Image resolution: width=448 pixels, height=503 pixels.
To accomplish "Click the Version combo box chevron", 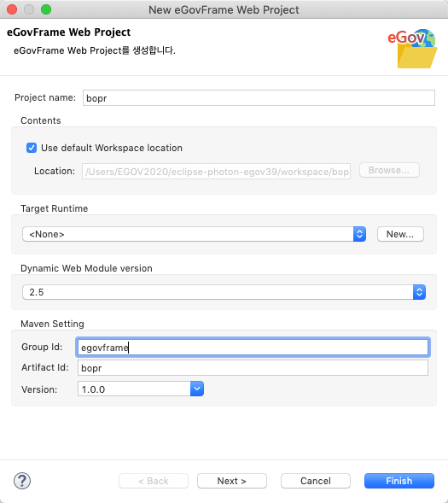I will [x=197, y=389].
